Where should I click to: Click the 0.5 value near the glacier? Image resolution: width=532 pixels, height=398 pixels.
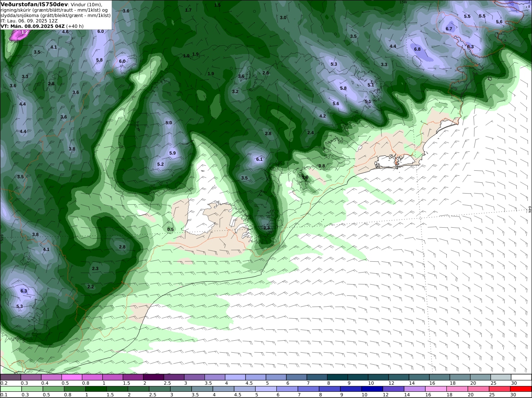coord(170,229)
